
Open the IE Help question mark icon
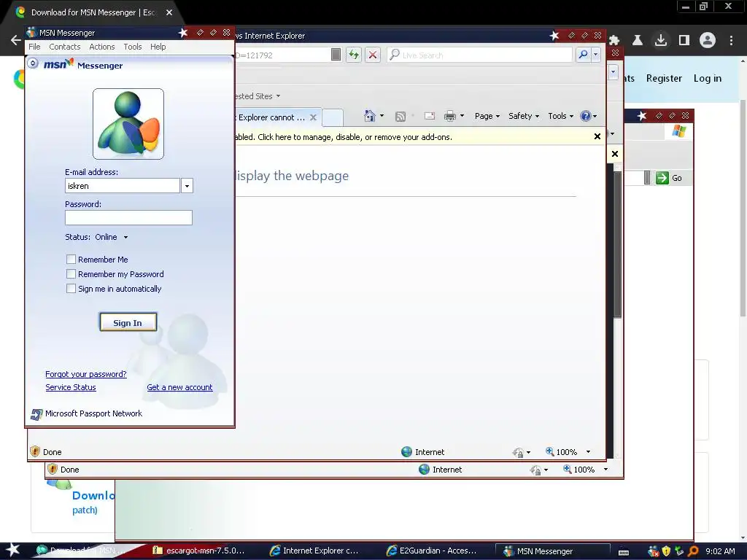pos(586,116)
